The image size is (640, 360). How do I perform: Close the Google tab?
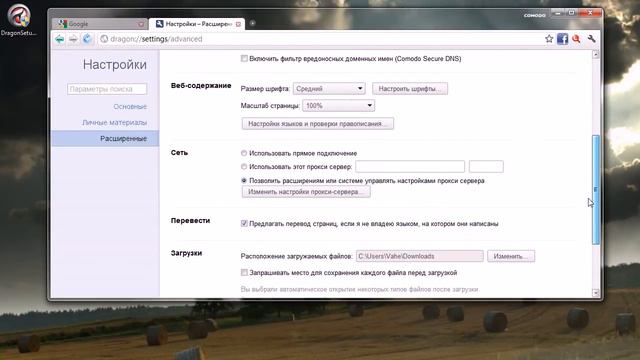pyautogui.click(x=141, y=24)
